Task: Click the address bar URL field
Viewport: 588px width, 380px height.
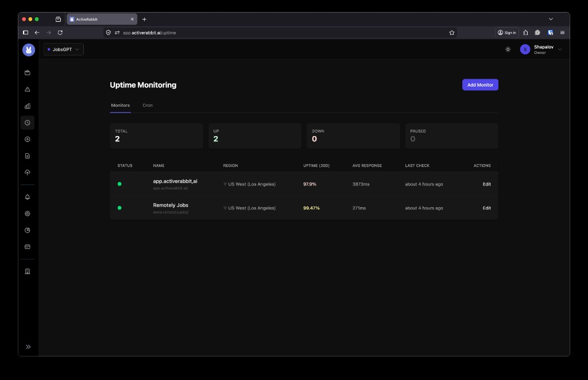Action: (x=280, y=33)
